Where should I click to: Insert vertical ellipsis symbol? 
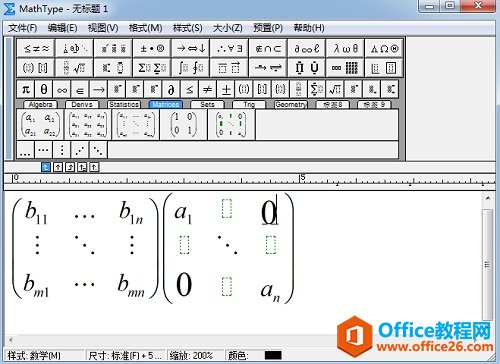(x=62, y=150)
